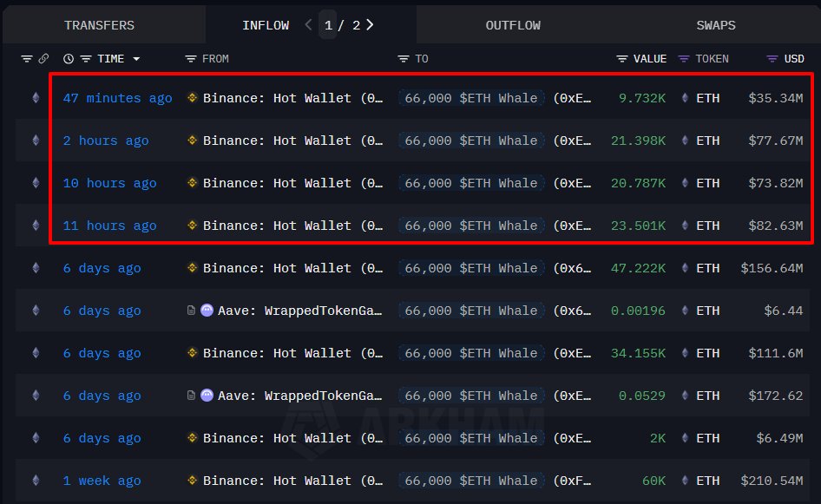Open the 2 hours ago transaction
The width and height of the screenshot is (821, 504).
pos(106,141)
